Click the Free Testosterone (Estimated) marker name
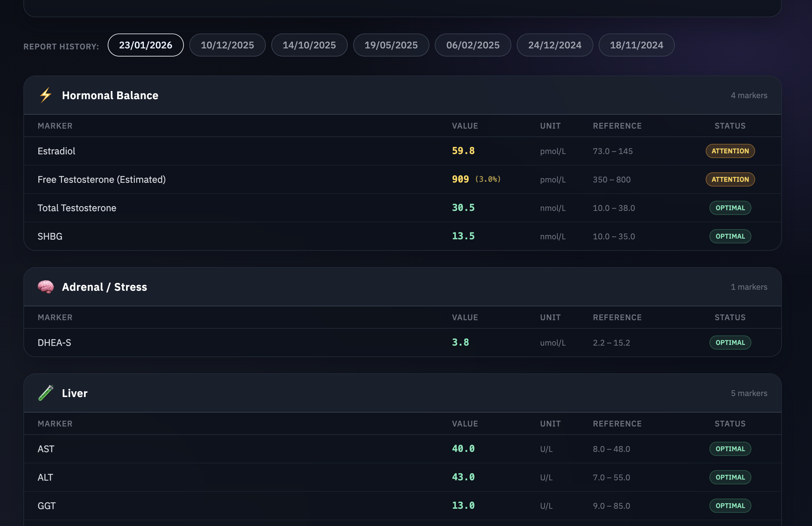This screenshot has height=526, width=812. (x=102, y=179)
